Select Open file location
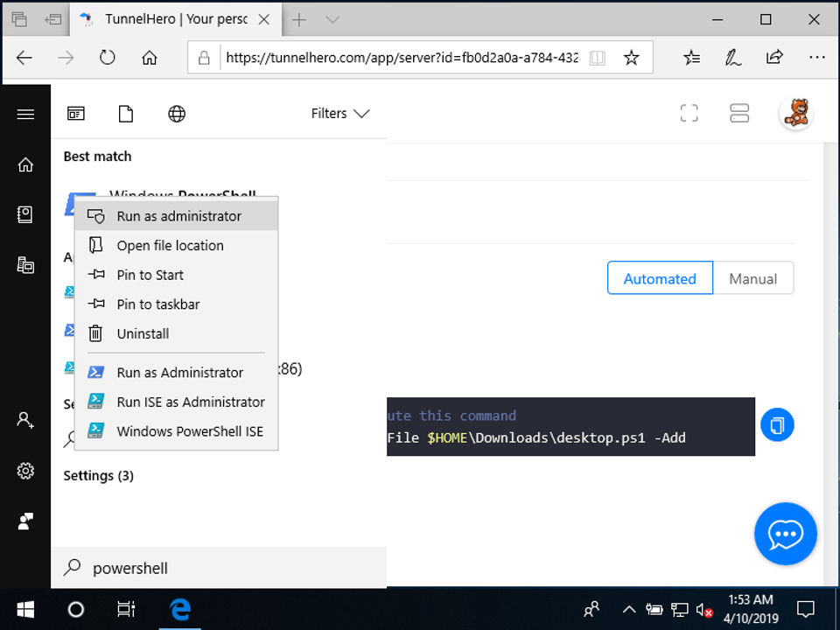Screen dimensions: 840x630 [x=170, y=246]
